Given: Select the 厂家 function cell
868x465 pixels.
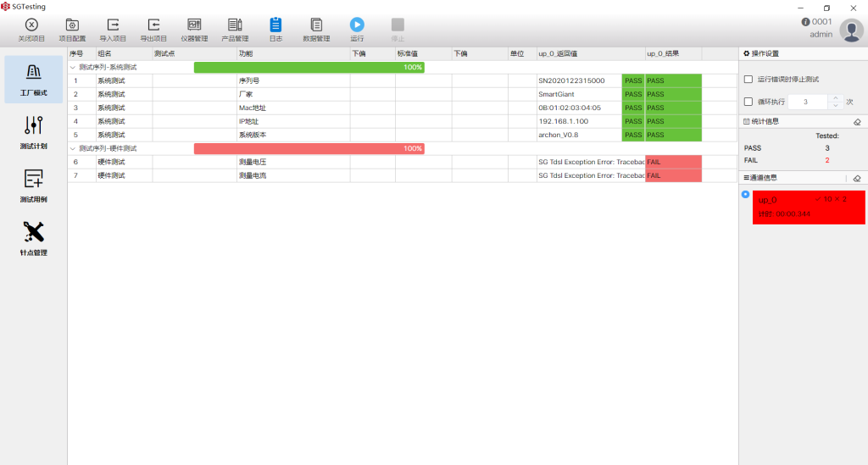Looking at the screenshot, I should point(293,95).
